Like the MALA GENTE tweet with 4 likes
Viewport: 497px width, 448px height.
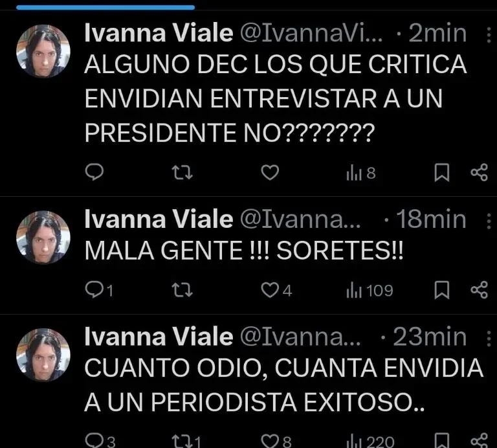point(276,290)
